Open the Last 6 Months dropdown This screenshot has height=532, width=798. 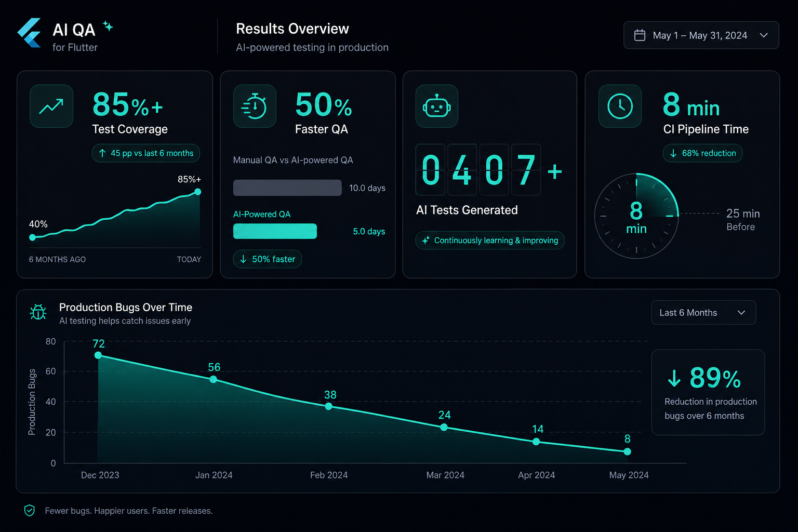click(x=703, y=313)
